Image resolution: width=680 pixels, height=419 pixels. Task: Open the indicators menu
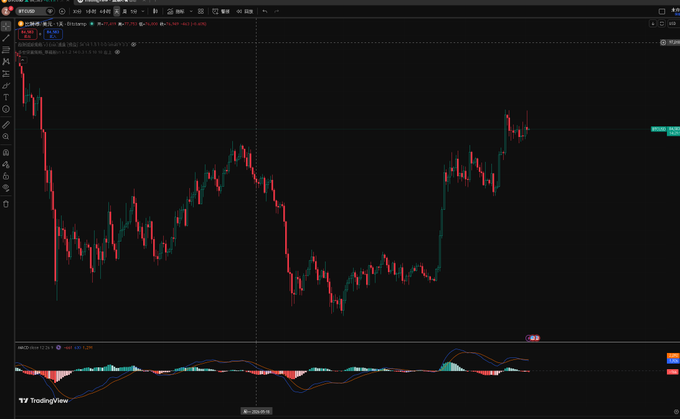click(x=176, y=11)
